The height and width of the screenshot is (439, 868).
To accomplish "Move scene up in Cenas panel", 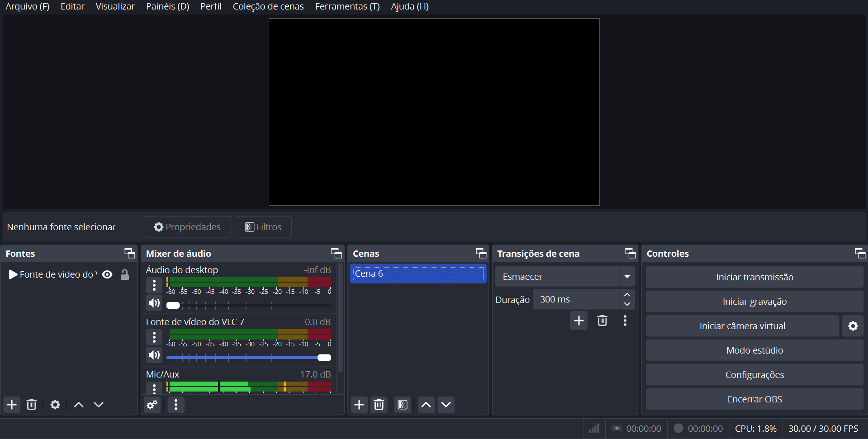I will [426, 405].
